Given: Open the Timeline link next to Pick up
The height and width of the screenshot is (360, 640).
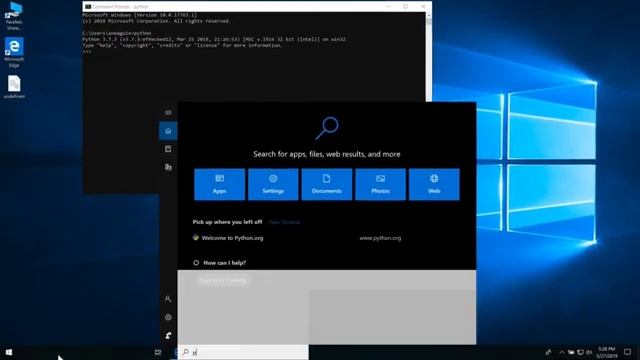Looking at the screenshot, I should click(284, 222).
